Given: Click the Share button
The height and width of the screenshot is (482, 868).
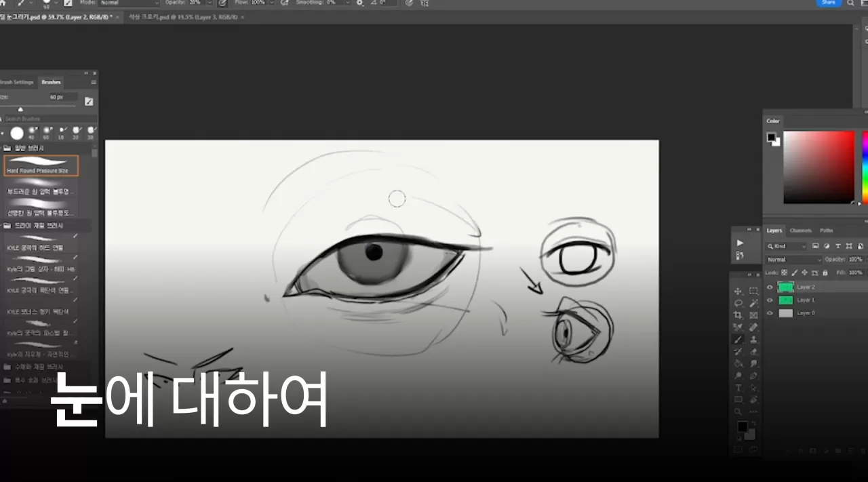Looking at the screenshot, I should click(x=829, y=3).
